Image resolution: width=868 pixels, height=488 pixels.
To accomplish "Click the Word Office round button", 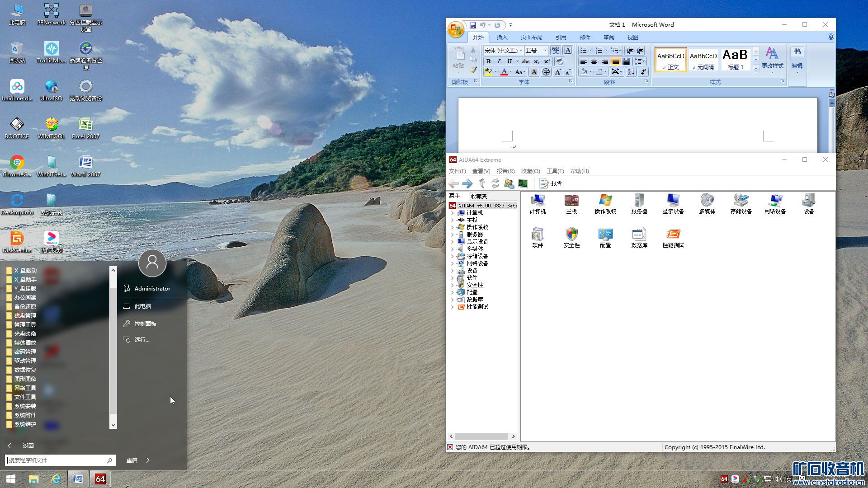I will coord(456,30).
